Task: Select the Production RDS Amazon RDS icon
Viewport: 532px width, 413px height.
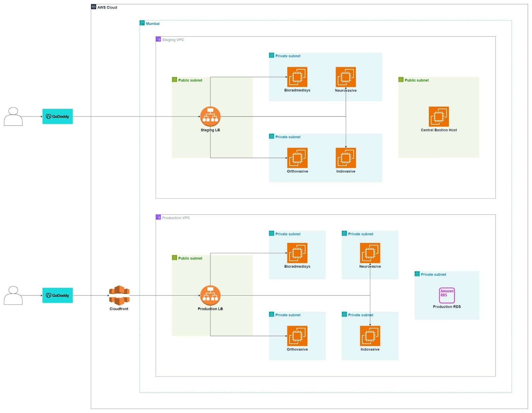Action: (447, 294)
